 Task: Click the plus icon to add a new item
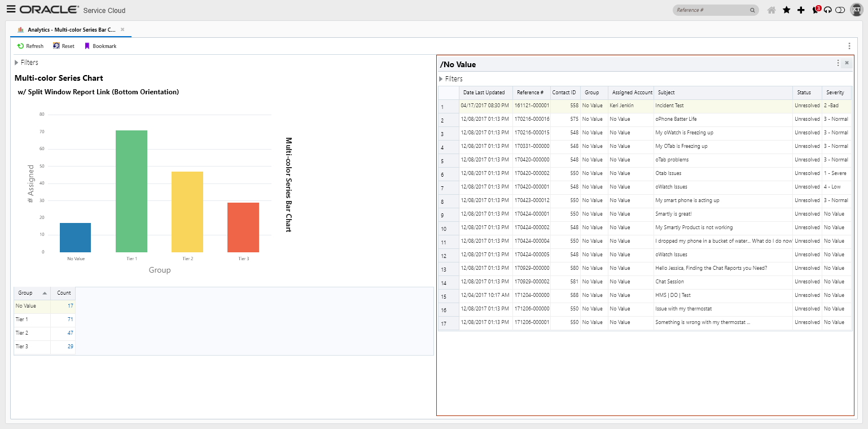pyautogui.click(x=801, y=10)
